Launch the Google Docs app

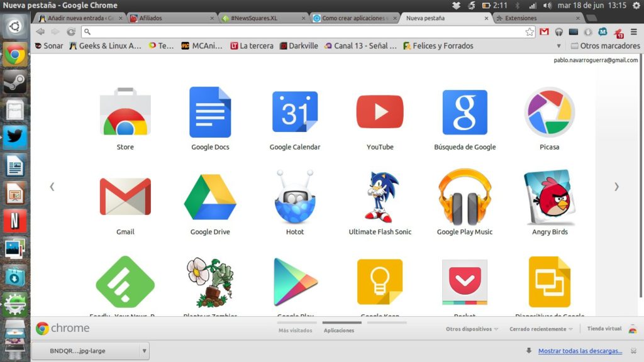pyautogui.click(x=210, y=113)
